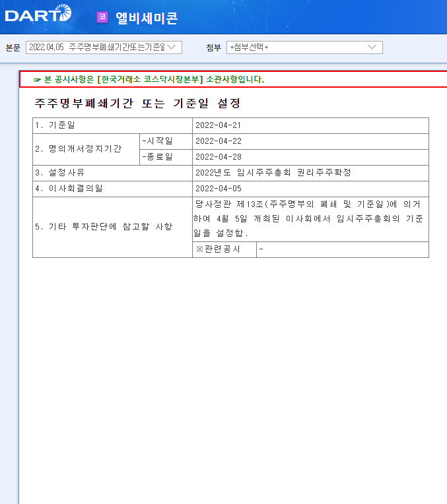
Task: Click the '첨부' label
Action: 214,47
